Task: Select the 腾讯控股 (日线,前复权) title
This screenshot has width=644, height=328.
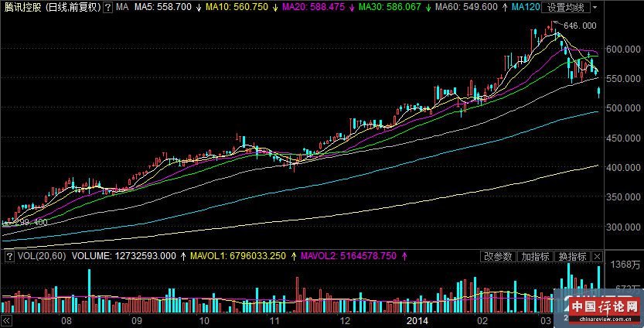Action: coord(53,8)
